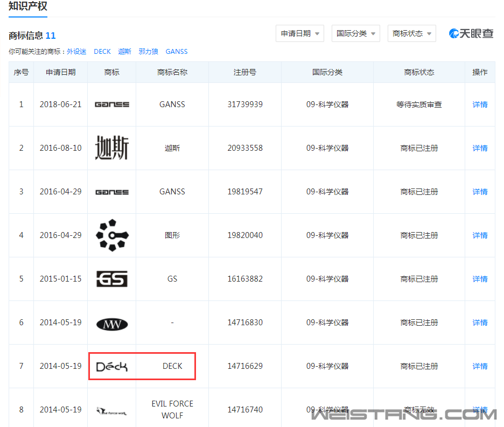The height and width of the screenshot is (427, 504).
Task: Expand the 商标状态 filter dropdown
Action: [411, 33]
